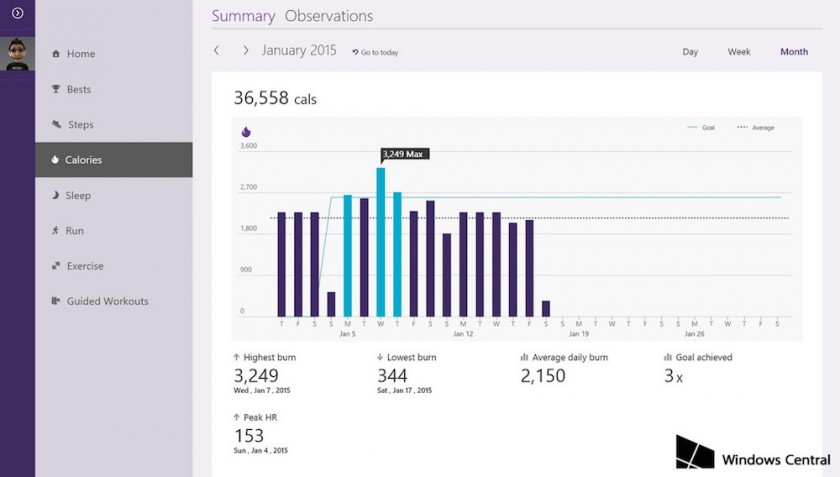Click the Sleep moon icon
Viewport: 840px width, 477px height.
[x=56, y=196]
